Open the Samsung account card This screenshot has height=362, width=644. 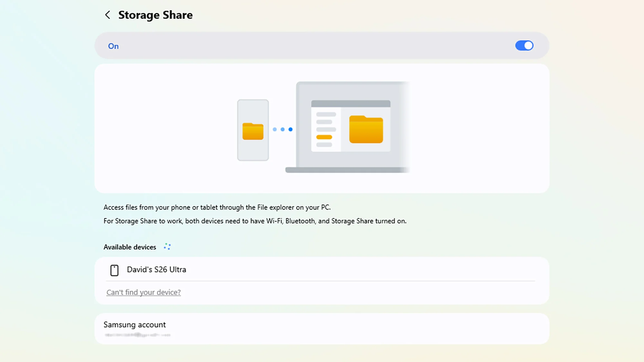[x=321, y=329]
